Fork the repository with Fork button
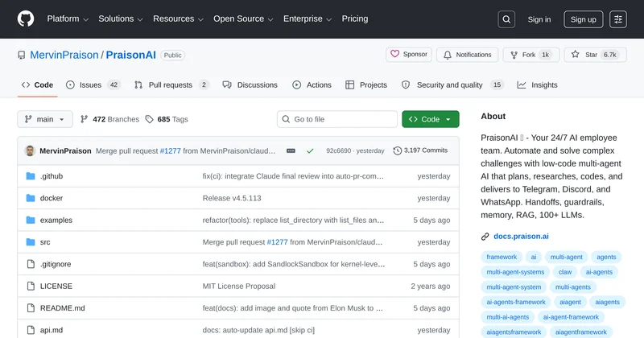The width and height of the screenshot is (644, 338). tap(531, 55)
